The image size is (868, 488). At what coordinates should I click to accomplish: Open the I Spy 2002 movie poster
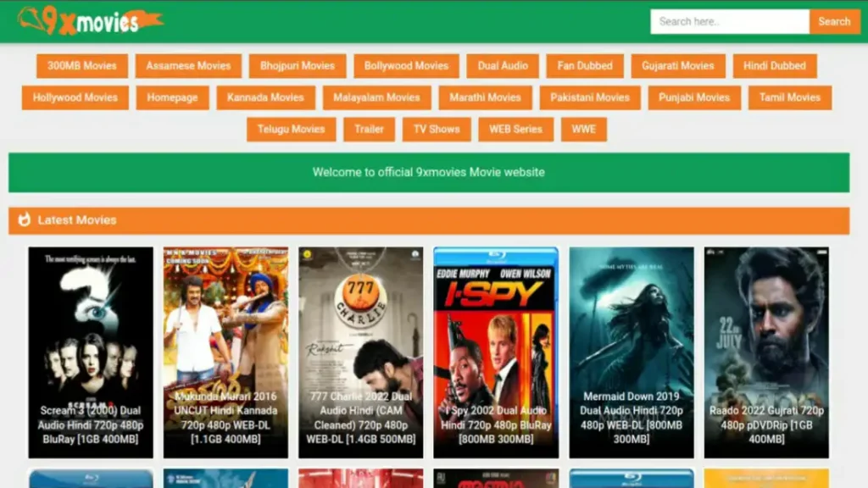pos(496,352)
